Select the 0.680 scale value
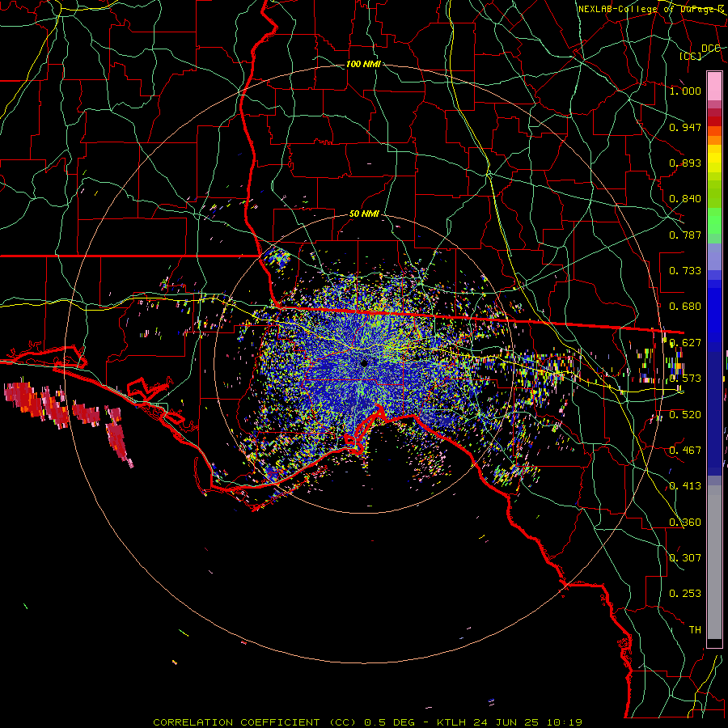Image resolution: width=728 pixels, height=728 pixels. [685, 307]
